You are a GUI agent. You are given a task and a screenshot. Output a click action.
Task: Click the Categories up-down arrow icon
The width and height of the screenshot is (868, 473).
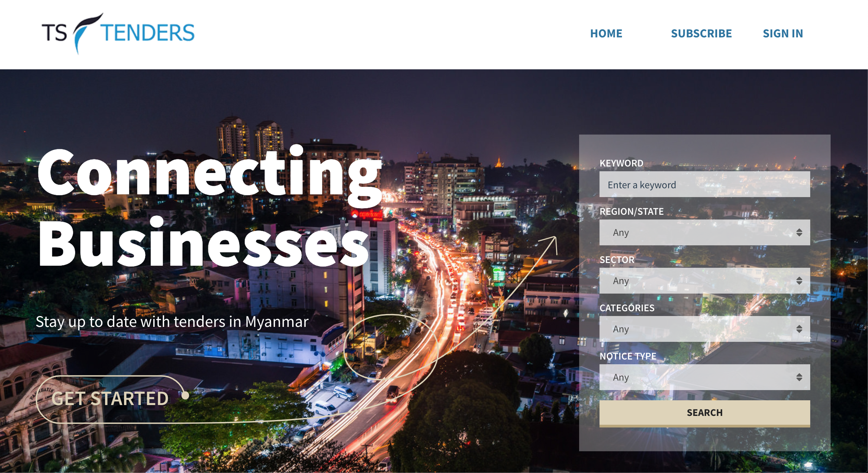799,329
